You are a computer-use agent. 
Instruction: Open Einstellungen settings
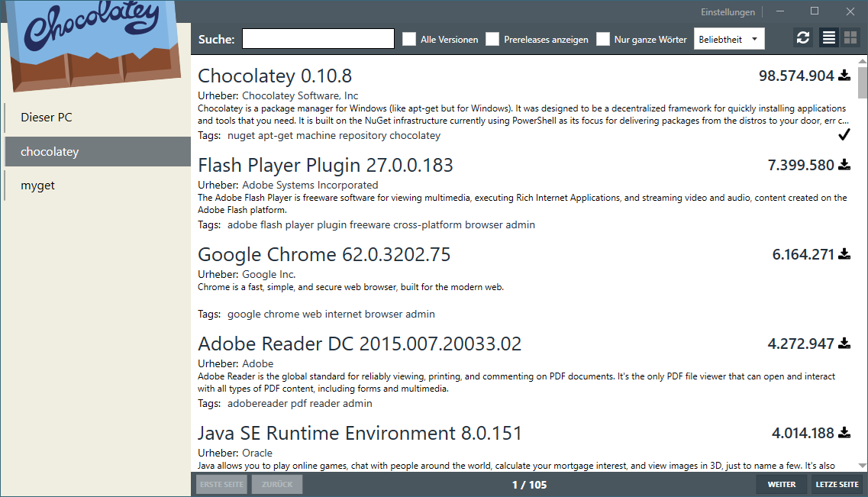(x=728, y=11)
